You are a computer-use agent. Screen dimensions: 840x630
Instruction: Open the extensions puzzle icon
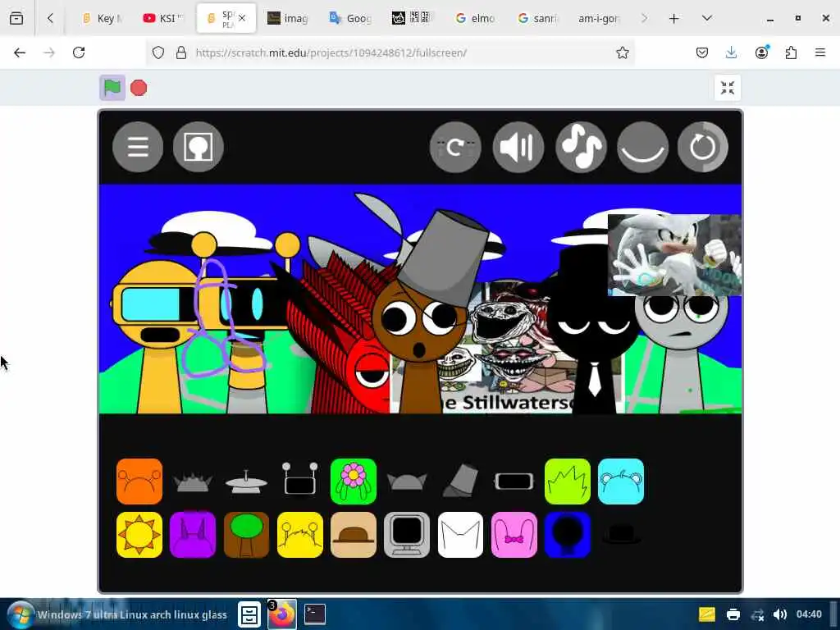click(x=791, y=52)
